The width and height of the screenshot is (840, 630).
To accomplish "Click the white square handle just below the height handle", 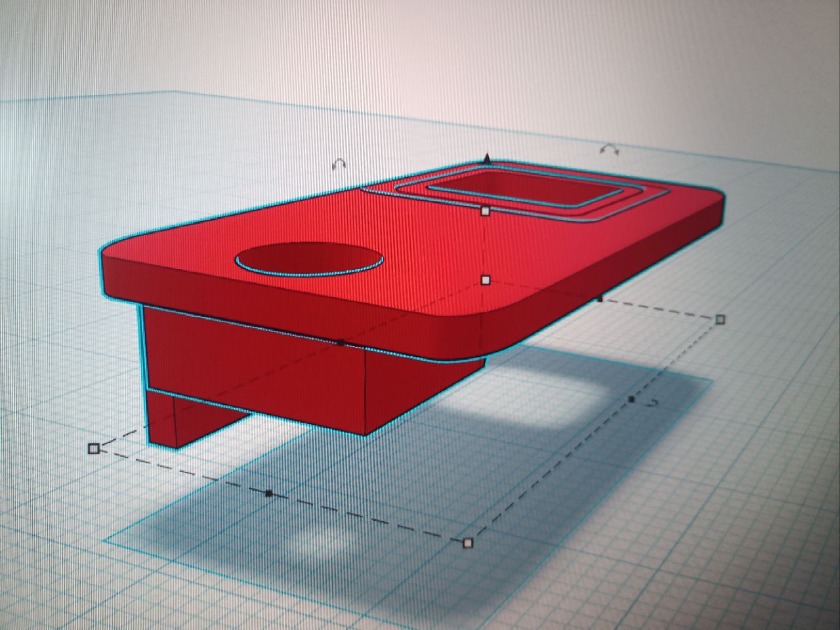I will [486, 280].
